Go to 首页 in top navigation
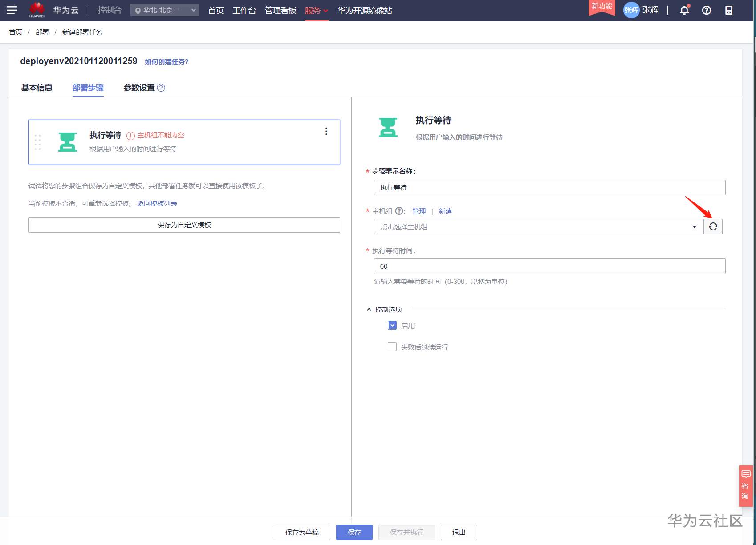Image resolution: width=756 pixels, height=545 pixels. click(x=216, y=10)
